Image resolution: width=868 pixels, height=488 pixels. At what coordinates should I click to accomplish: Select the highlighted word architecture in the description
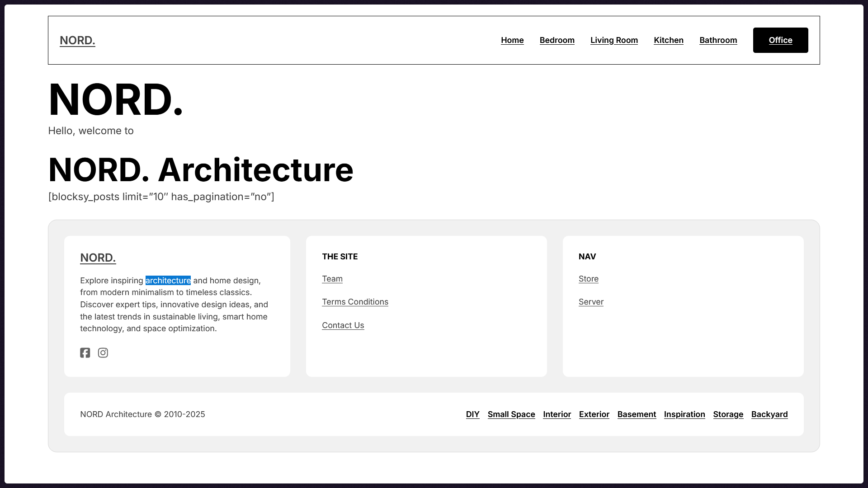168,281
